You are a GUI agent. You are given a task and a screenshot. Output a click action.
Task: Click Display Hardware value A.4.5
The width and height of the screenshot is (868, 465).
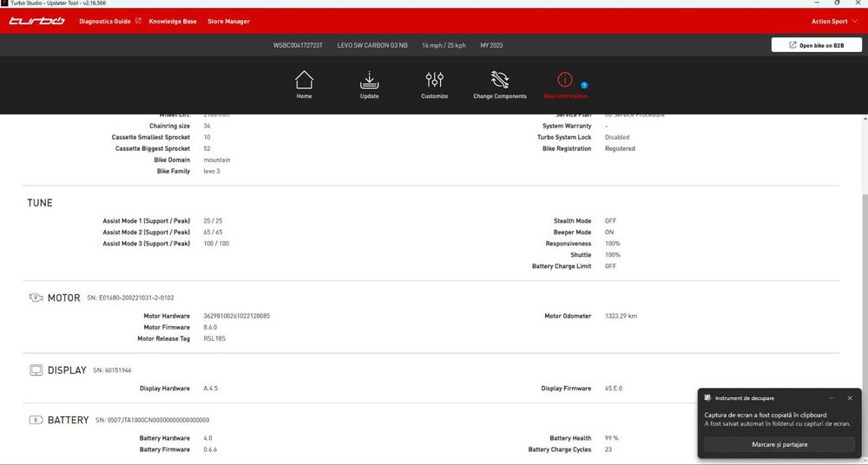[x=210, y=389]
